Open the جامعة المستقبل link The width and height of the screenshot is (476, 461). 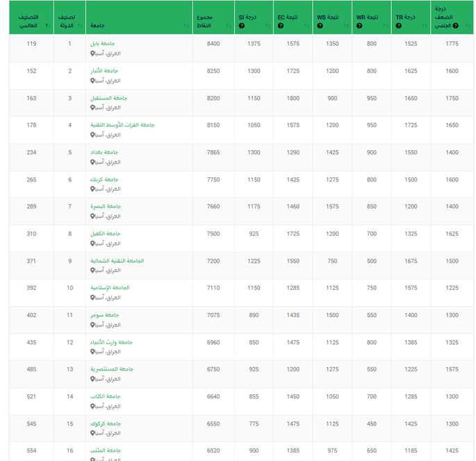(x=108, y=98)
